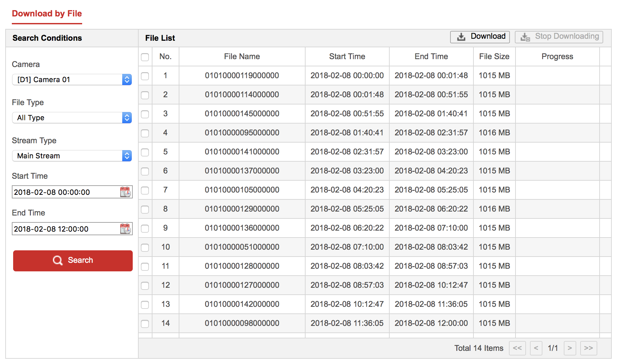Toggle the select-all checkbox in the header
The width and height of the screenshot is (617, 364).
point(145,57)
